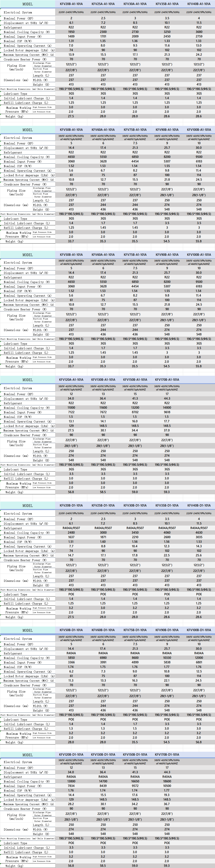Screen dimensions: 215x868
Task: Select cooling capacity value 1950
Action: [71, 32]
